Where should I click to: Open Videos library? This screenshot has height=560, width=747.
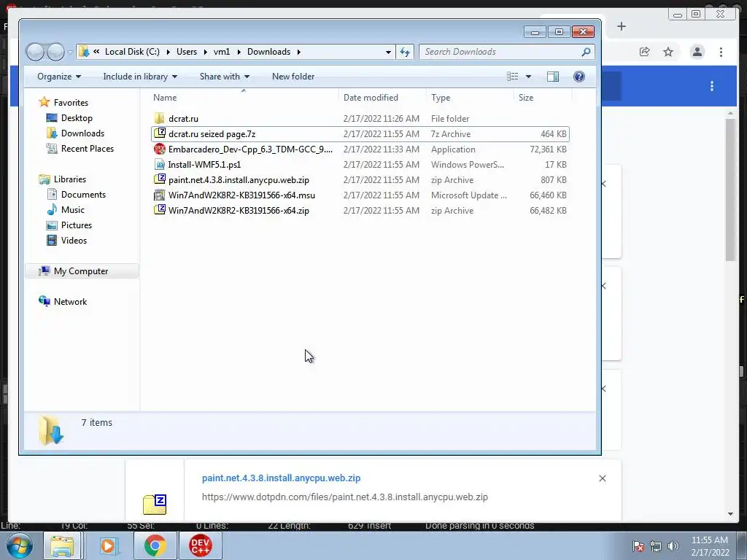tap(74, 240)
